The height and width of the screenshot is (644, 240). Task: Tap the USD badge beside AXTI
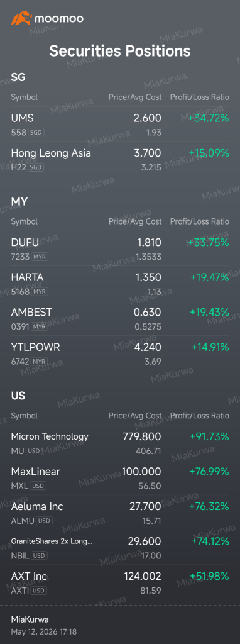[38, 591]
